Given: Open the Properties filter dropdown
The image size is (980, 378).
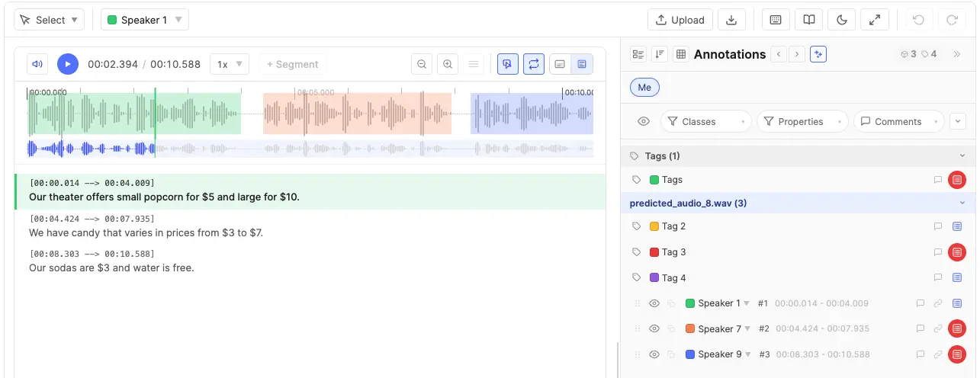Looking at the screenshot, I should (802, 121).
